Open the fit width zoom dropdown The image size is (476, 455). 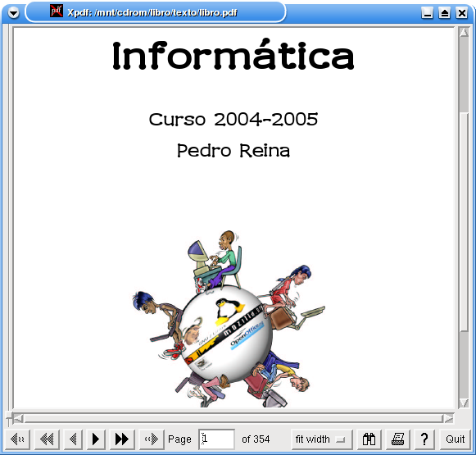[321, 439]
